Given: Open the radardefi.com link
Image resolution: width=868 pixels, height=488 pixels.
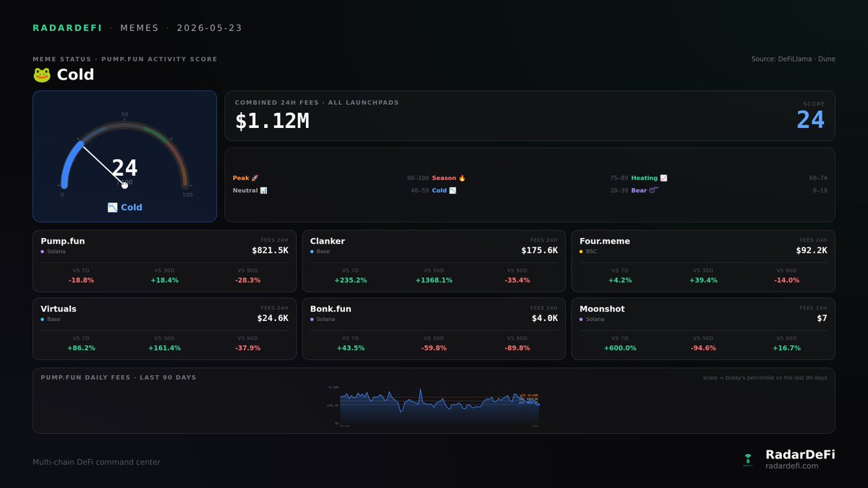Looking at the screenshot, I should pos(791,466).
